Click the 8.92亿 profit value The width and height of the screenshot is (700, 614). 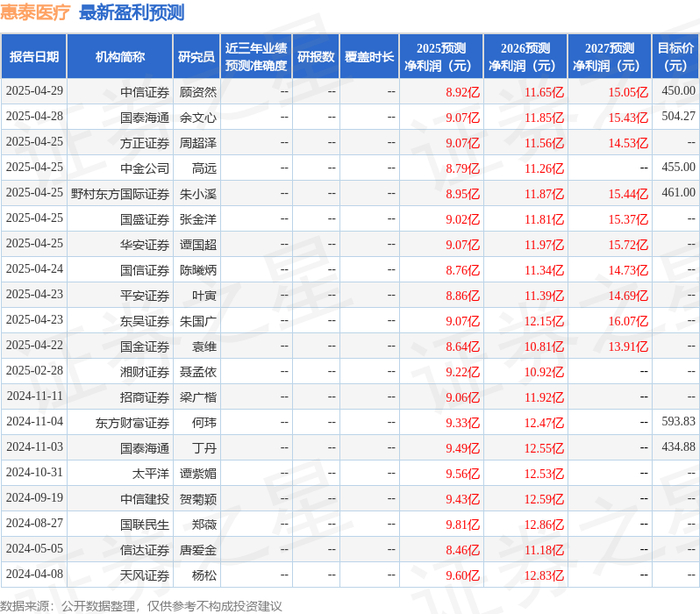(x=462, y=92)
